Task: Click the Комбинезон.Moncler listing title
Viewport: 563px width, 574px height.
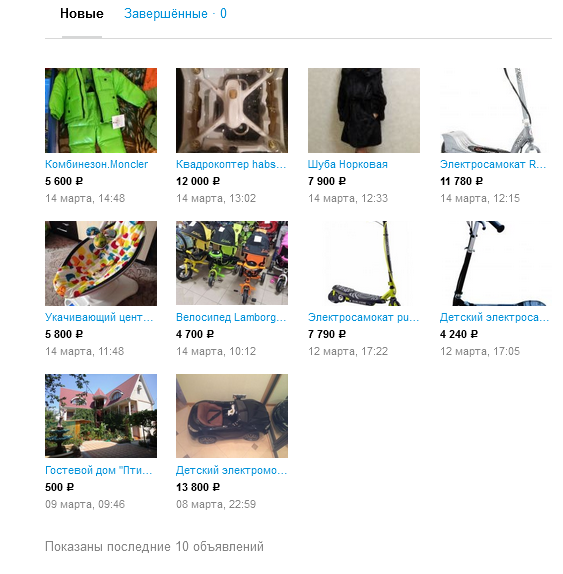Action: (x=97, y=164)
